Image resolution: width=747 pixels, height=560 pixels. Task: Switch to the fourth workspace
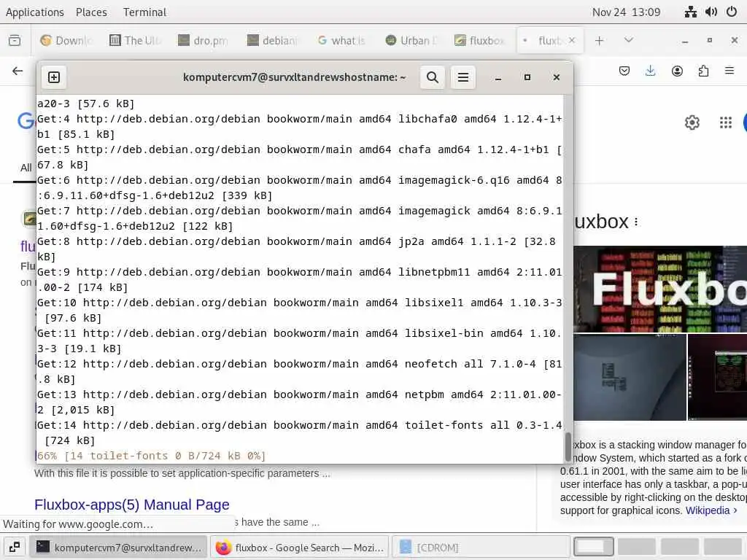[723, 547]
